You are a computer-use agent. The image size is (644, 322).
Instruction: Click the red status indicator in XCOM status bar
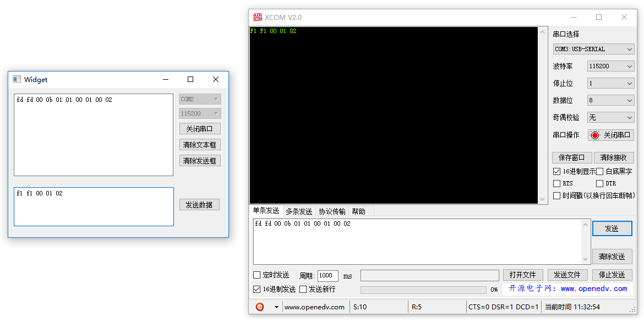click(259, 307)
